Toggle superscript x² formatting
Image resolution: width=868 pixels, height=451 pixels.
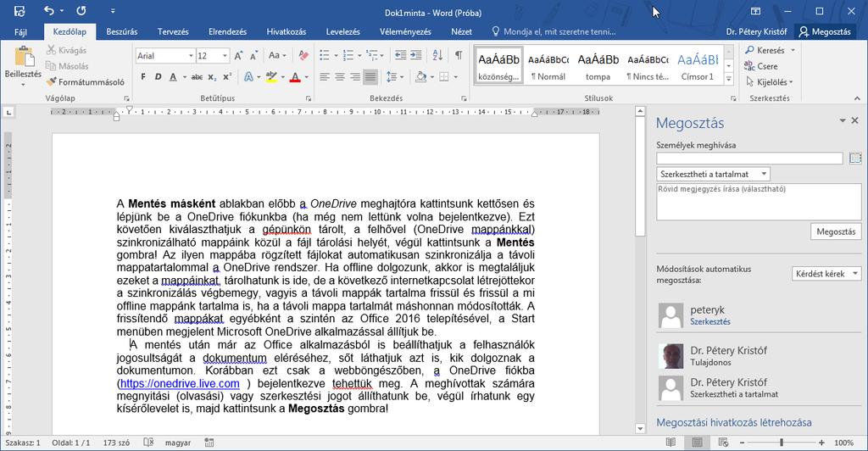(227, 77)
